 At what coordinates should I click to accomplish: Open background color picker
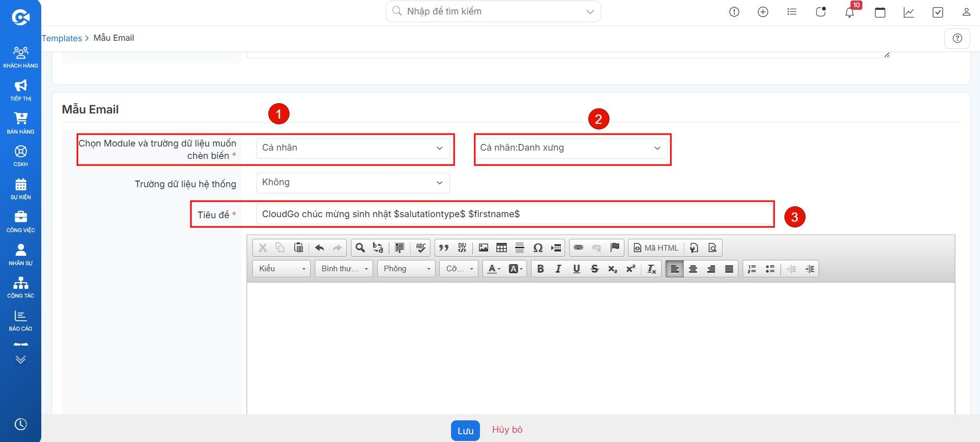click(516, 269)
